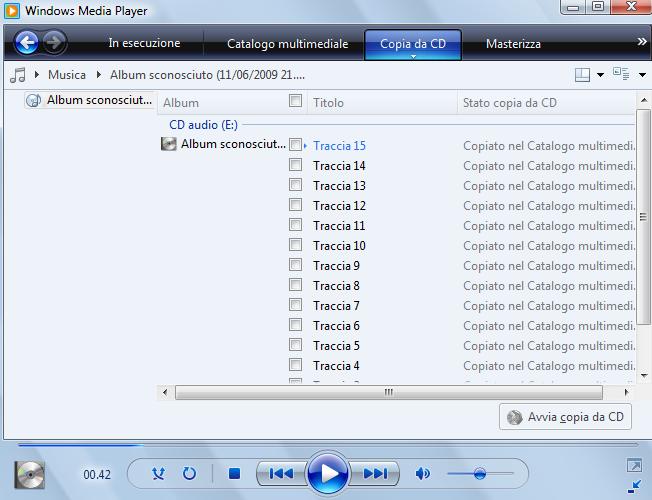Check the box for Traccia 11
652x500 pixels.
click(295, 224)
